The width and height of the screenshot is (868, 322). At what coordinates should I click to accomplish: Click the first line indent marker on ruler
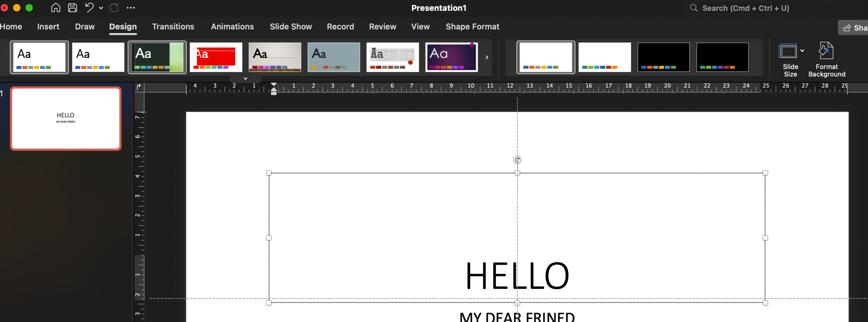[x=274, y=85]
